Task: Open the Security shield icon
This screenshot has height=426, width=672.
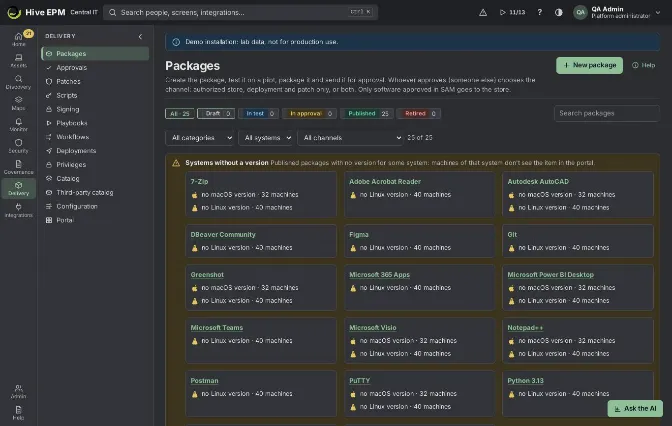Action: (x=18, y=146)
